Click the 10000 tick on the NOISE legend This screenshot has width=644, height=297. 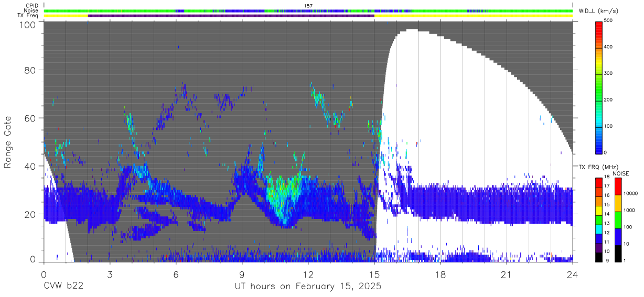point(631,194)
